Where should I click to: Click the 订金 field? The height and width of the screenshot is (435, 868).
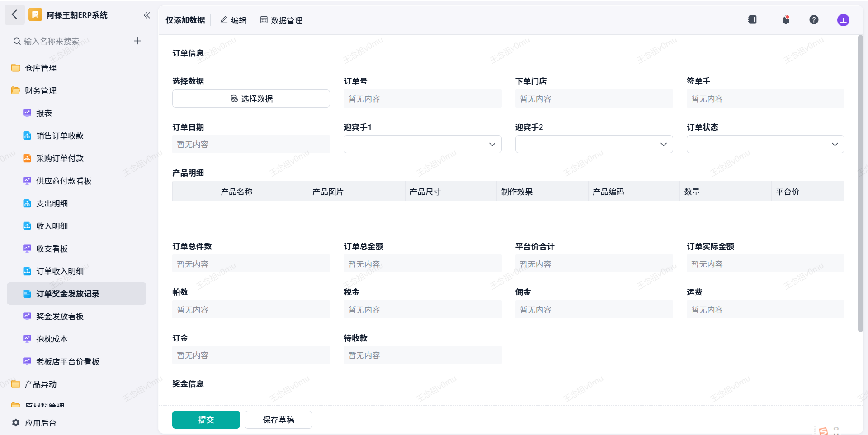[251, 355]
